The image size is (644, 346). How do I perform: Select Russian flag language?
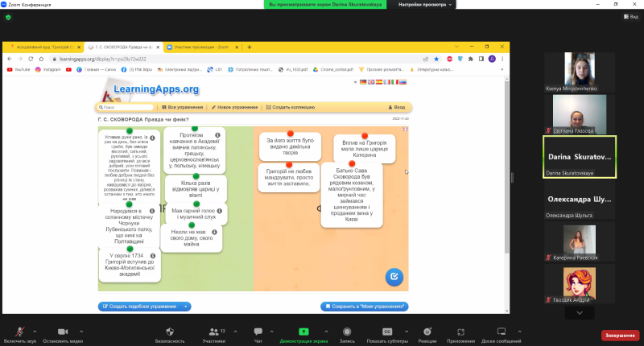tap(403, 82)
